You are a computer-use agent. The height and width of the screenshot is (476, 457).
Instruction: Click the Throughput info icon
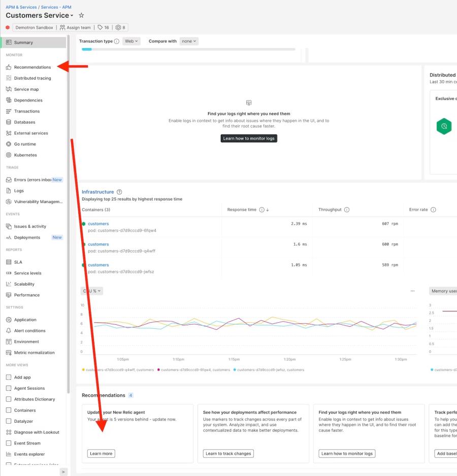(x=347, y=210)
